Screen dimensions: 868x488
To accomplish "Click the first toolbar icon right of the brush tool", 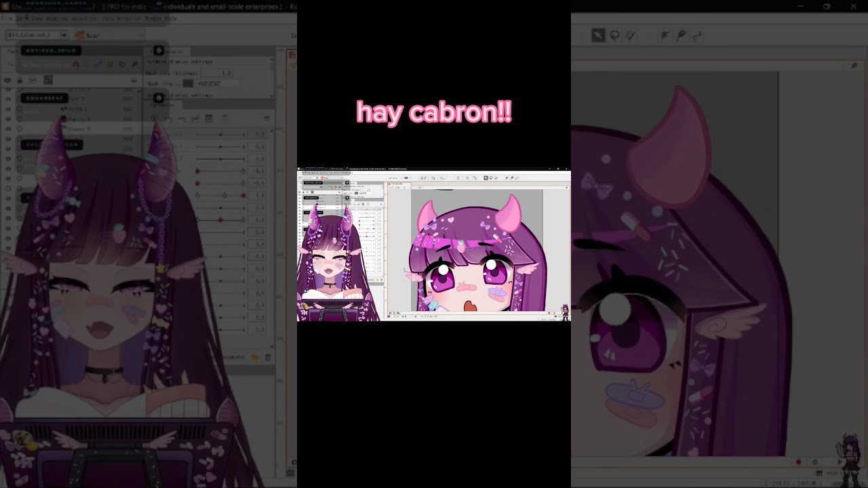I will pyautogui.click(x=665, y=35).
